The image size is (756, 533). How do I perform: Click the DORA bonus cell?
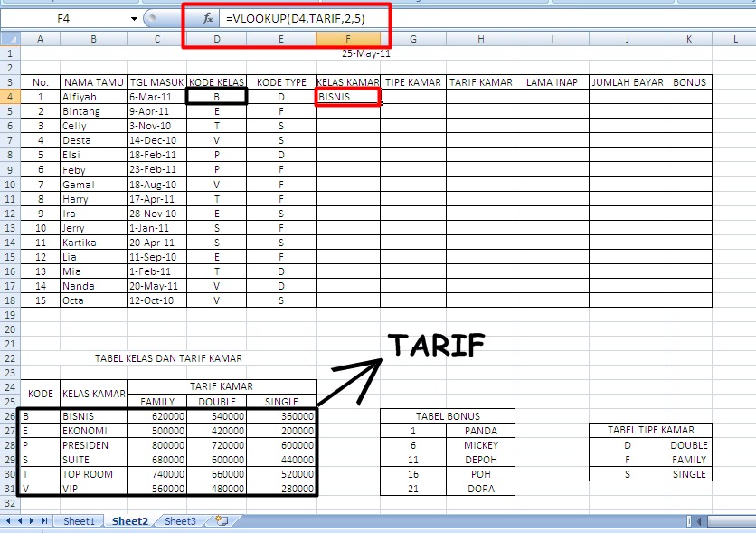click(x=481, y=489)
